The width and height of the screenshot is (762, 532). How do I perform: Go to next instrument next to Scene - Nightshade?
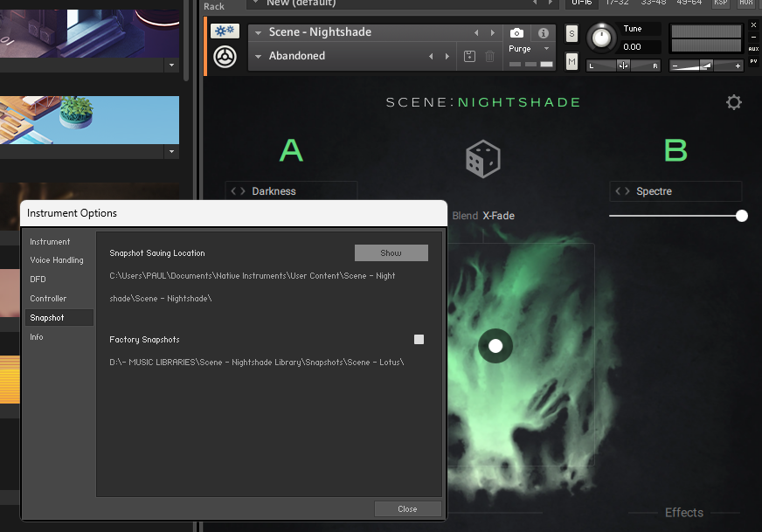[x=493, y=32]
